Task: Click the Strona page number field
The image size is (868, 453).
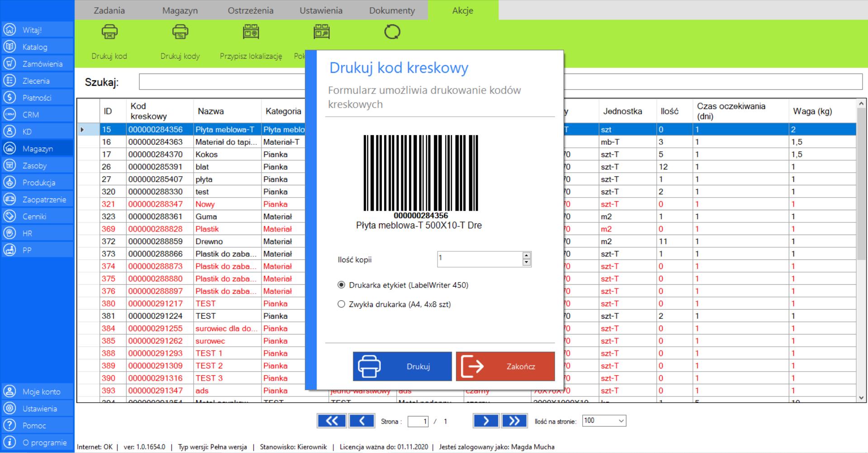Action: coord(418,421)
